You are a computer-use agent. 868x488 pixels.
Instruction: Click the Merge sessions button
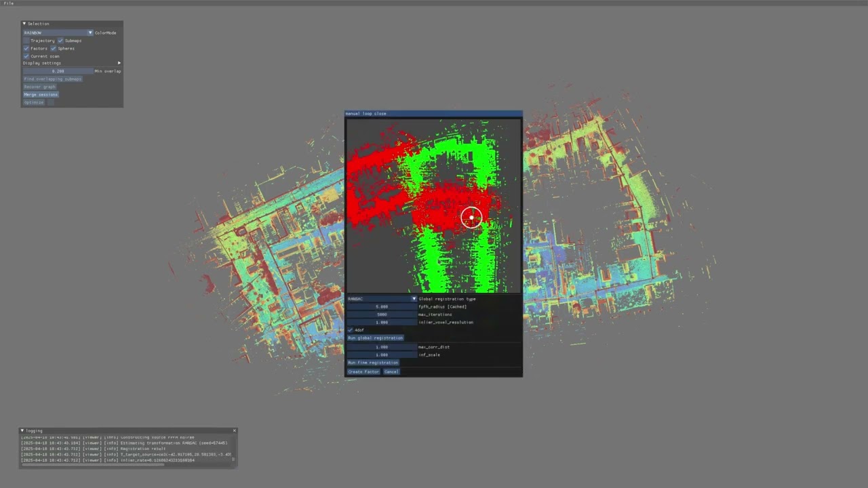click(41, 95)
